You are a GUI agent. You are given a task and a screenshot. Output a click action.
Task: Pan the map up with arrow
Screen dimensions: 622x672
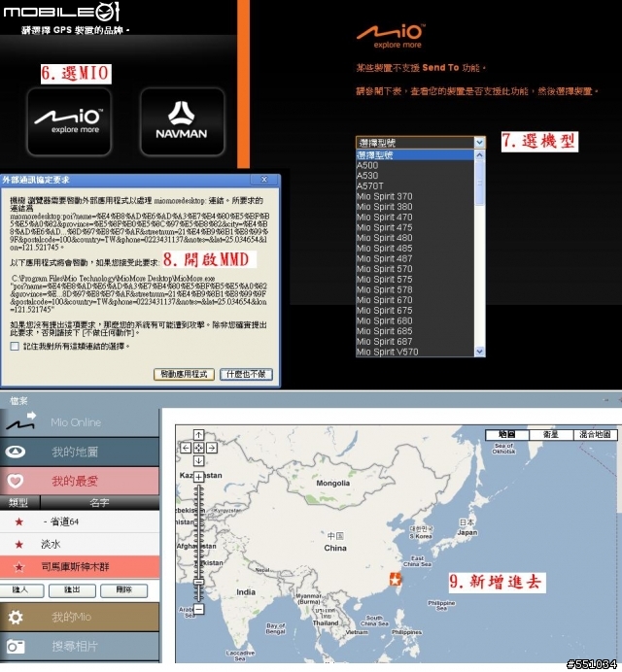pyautogui.click(x=198, y=435)
